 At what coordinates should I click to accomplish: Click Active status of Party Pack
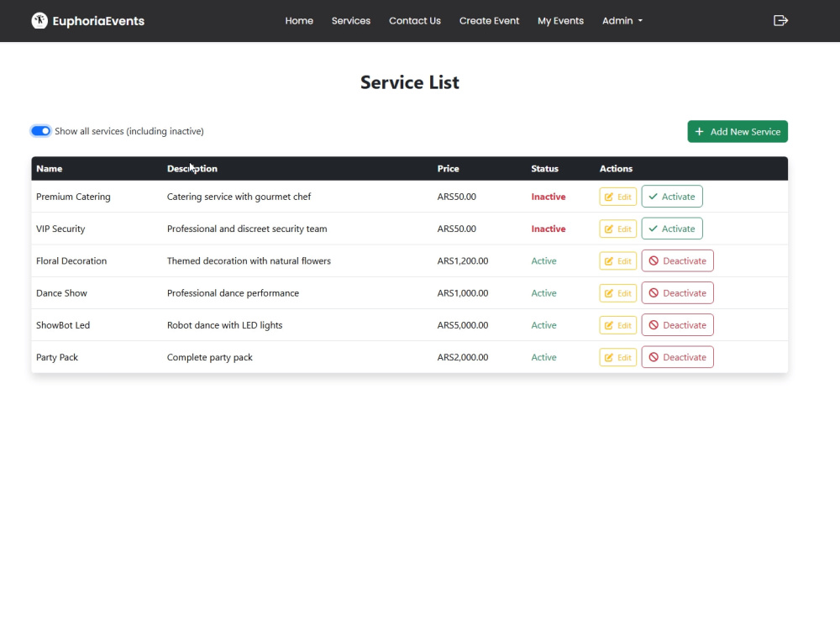[x=543, y=357]
